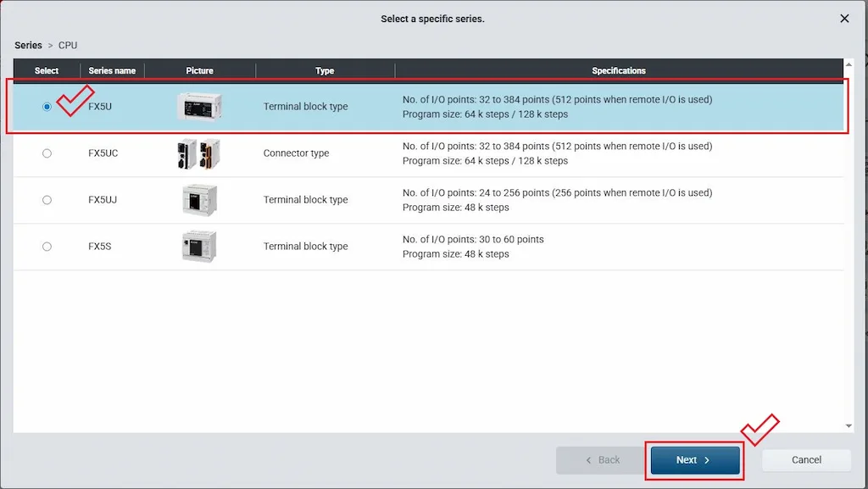Click the 24 to 256 points specification
868x489 pixels.
[558, 193]
